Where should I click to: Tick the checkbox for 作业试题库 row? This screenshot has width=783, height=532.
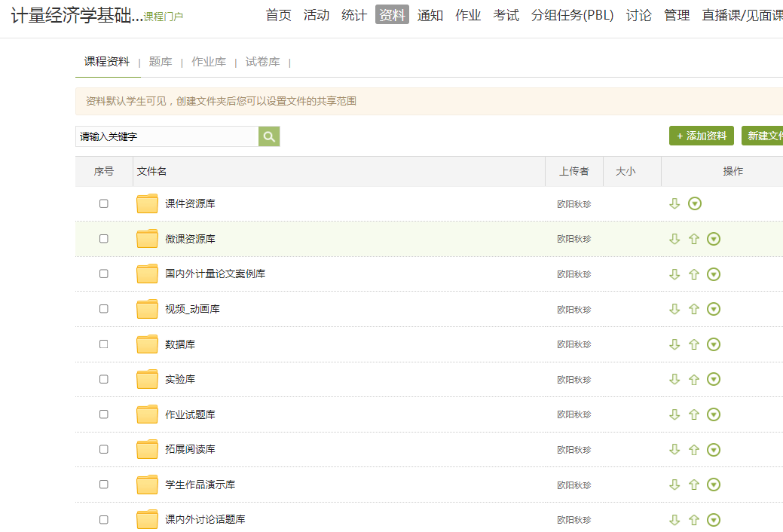click(104, 414)
